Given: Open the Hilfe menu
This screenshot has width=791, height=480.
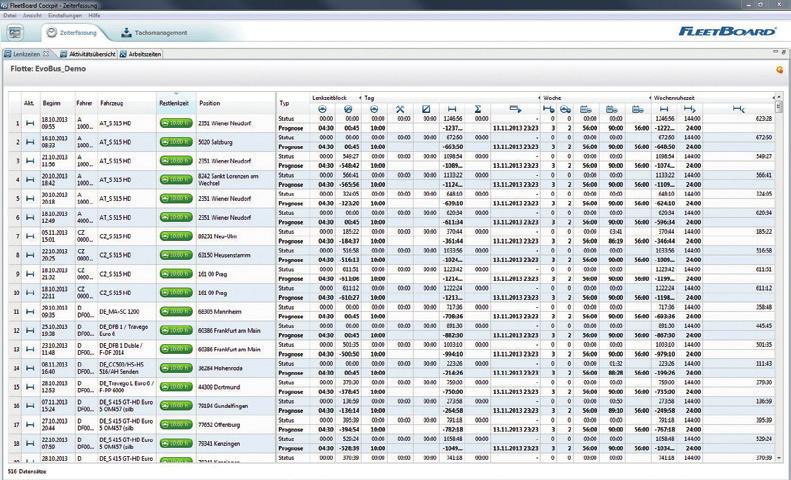Looking at the screenshot, I should 94,16.
